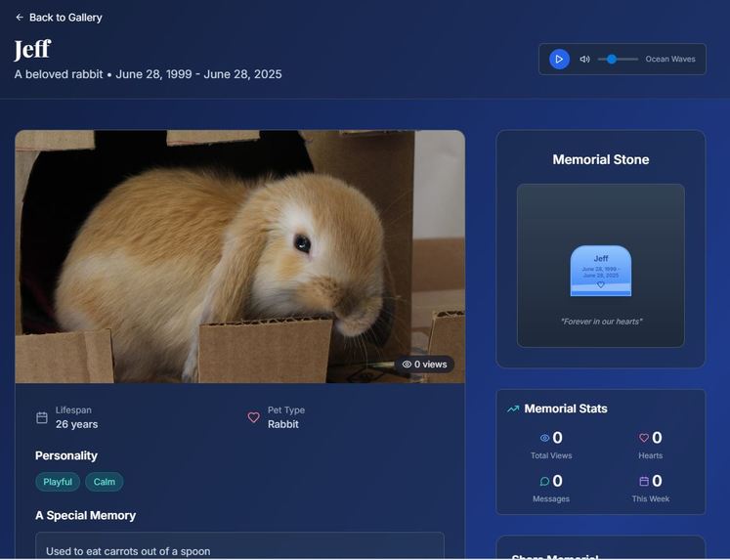
Task: Adjust the volume slider handle
Action: (x=612, y=59)
